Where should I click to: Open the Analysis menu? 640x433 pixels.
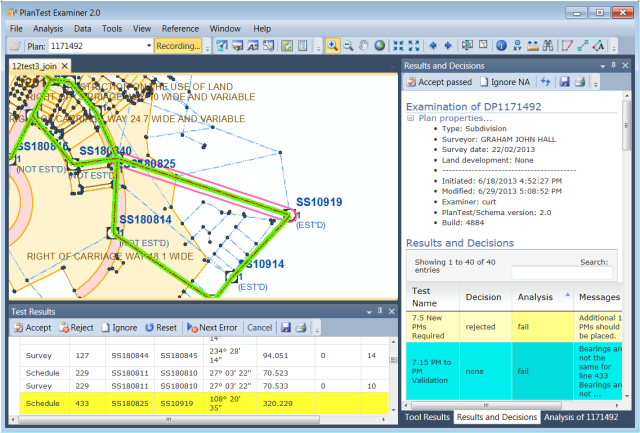point(48,29)
